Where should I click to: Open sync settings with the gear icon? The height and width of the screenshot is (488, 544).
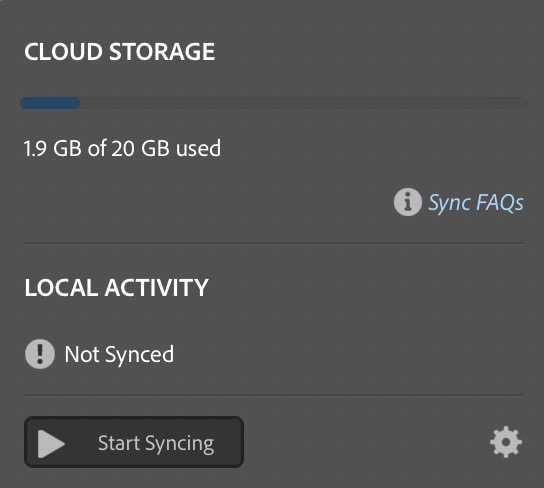click(506, 442)
